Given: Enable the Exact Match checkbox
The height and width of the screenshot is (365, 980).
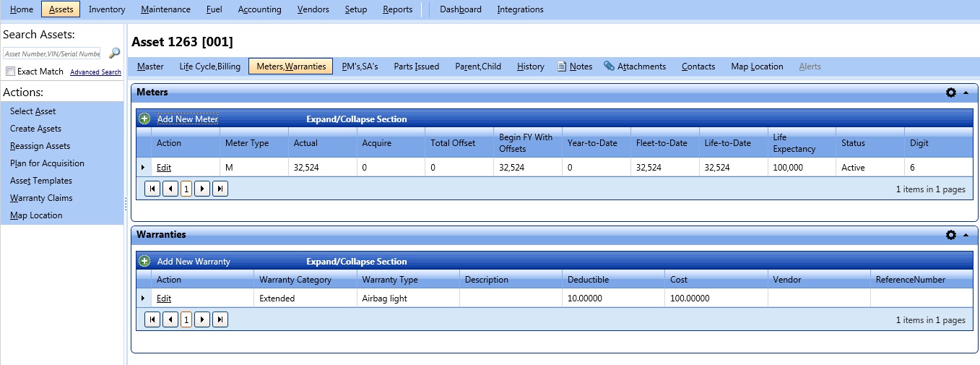Looking at the screenshot, I should coord(10,72).
